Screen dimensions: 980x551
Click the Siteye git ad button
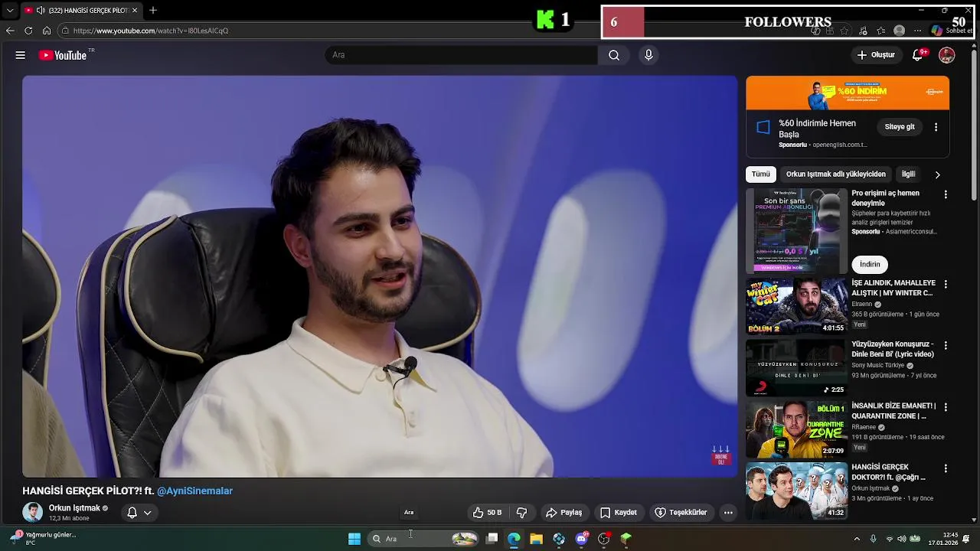click(x=900, y=127)
